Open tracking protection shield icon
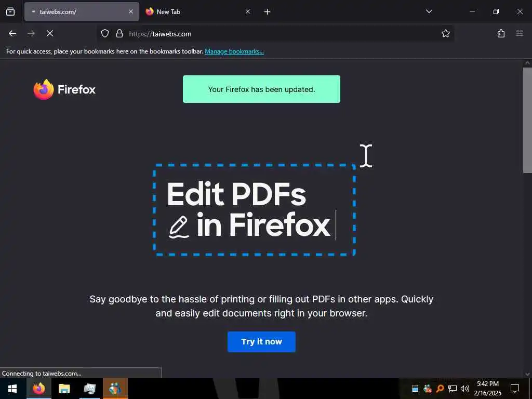532x399 pixels. pos(105,33)
